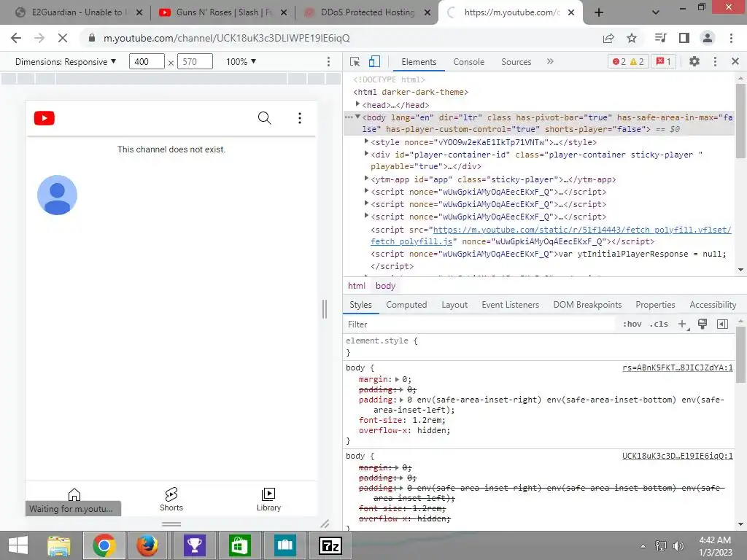Switch to the Console tab
Image resolution: width=747 pixels, height=560 pixels.
(x=469, y=62)
